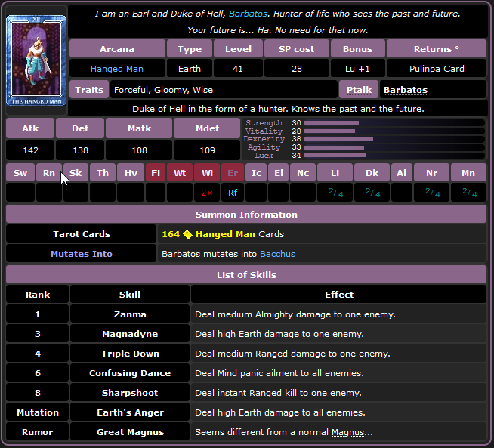
Task: Select the Er earth resistance icon
Action: click(233, 173)
